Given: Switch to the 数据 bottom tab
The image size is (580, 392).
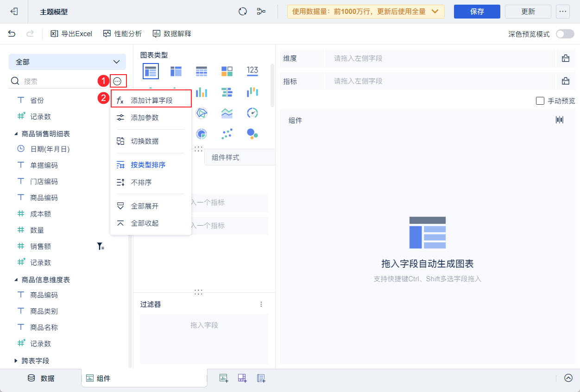Looking at the screenshot, I should [x=41, y=378].
